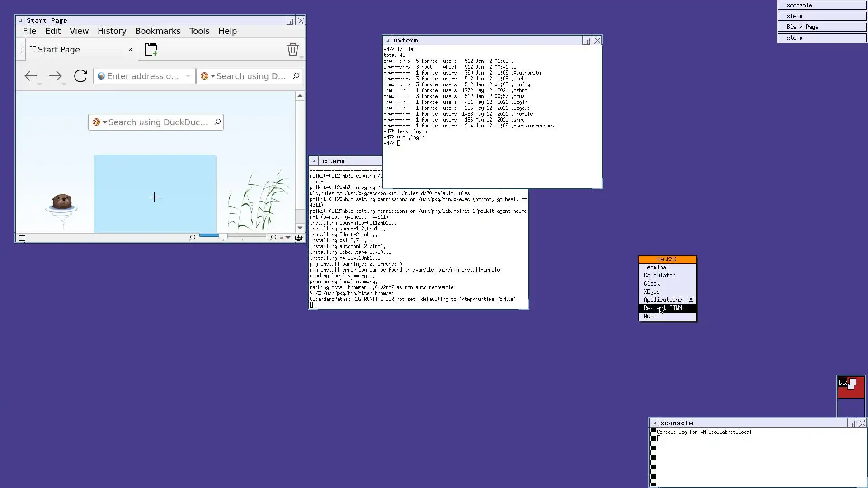Click zoom in magnifier in status bar

[273, 237]
